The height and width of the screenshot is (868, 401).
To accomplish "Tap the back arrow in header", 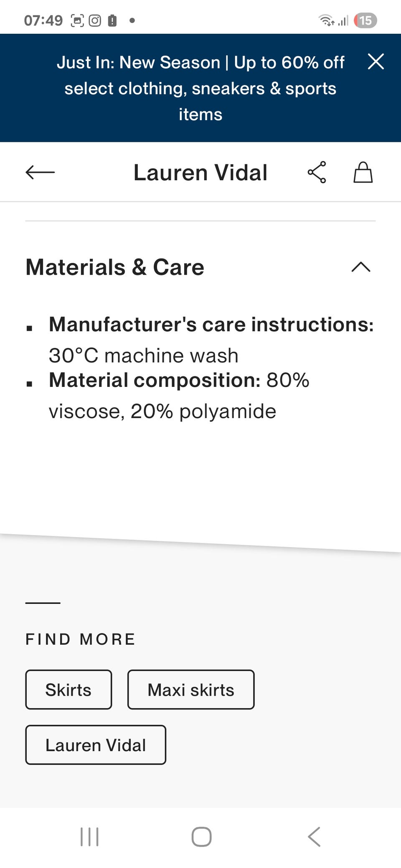I will click(x=40, y=172).
